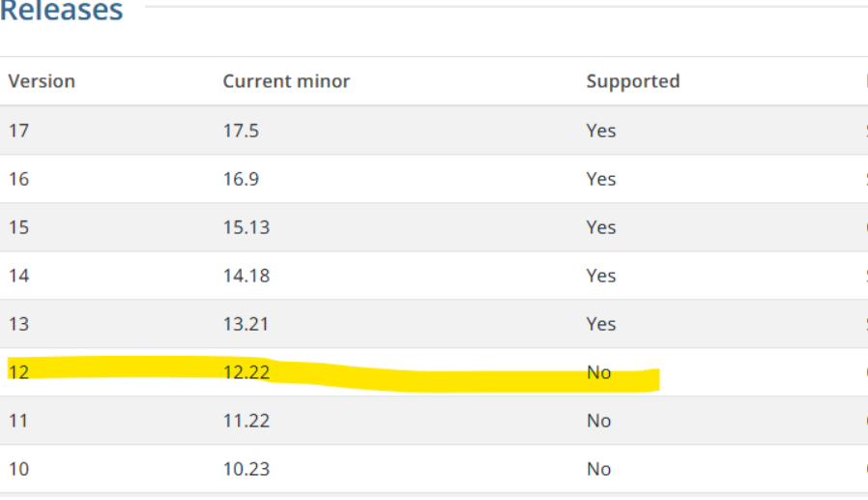
Task: Select the 13.21 current minor cell
Action: (246, 324)
